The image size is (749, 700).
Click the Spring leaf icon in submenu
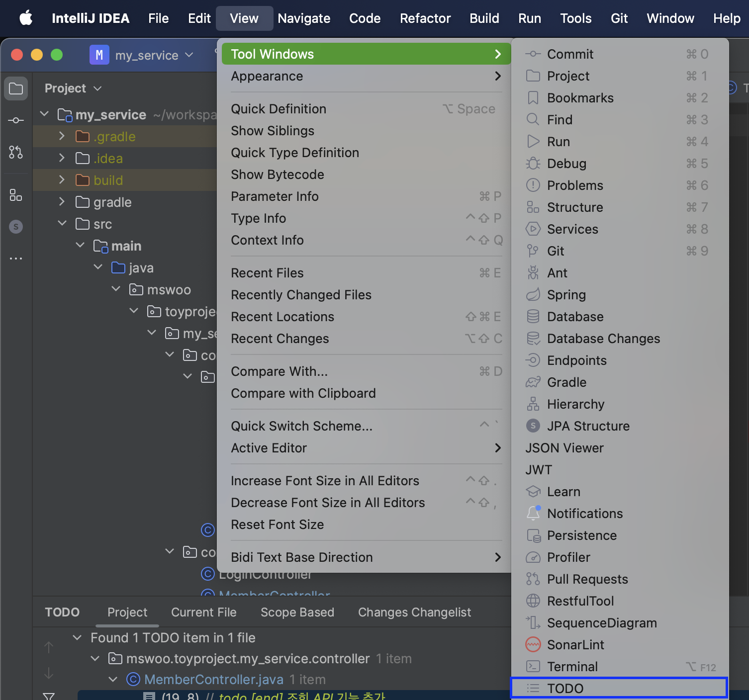coord(533,295)
